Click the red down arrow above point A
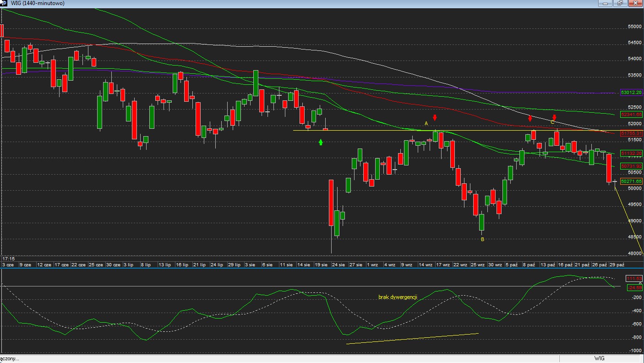The width and height of the screenshot is (644, 363). pyautogui.click(x=435, y=118)
